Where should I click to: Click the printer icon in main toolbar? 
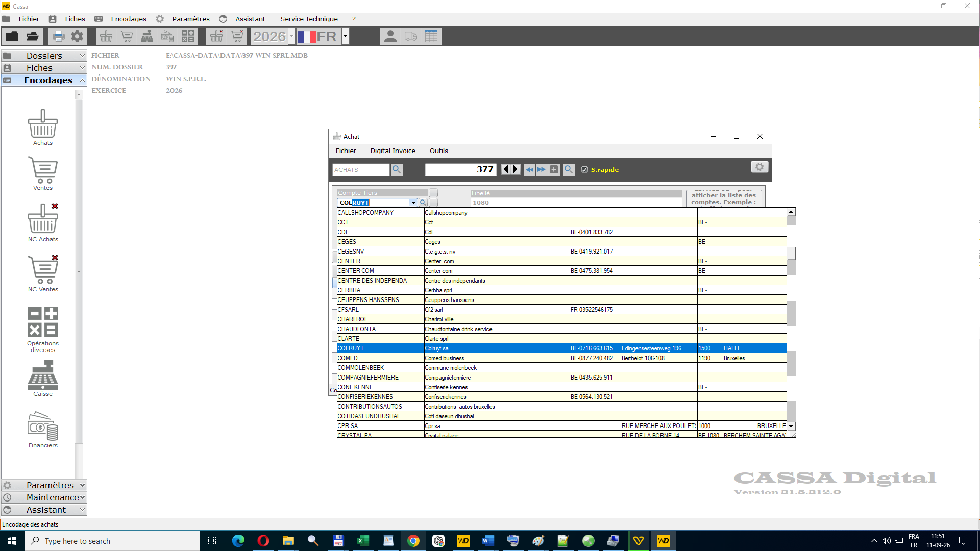point(58,36)
